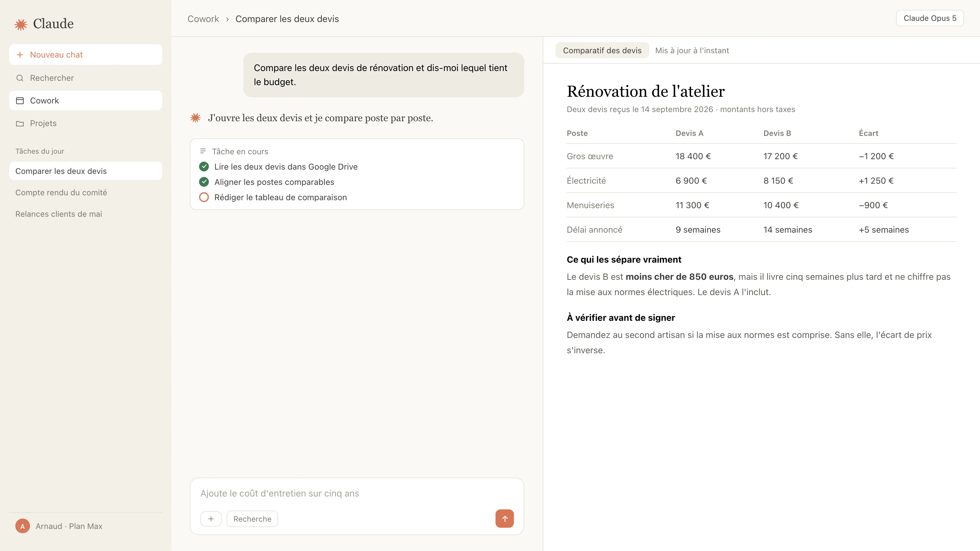This screenshot has height=551, width=980.
Task: Click the Tâches du jour section label
Action: click(40, 151)
